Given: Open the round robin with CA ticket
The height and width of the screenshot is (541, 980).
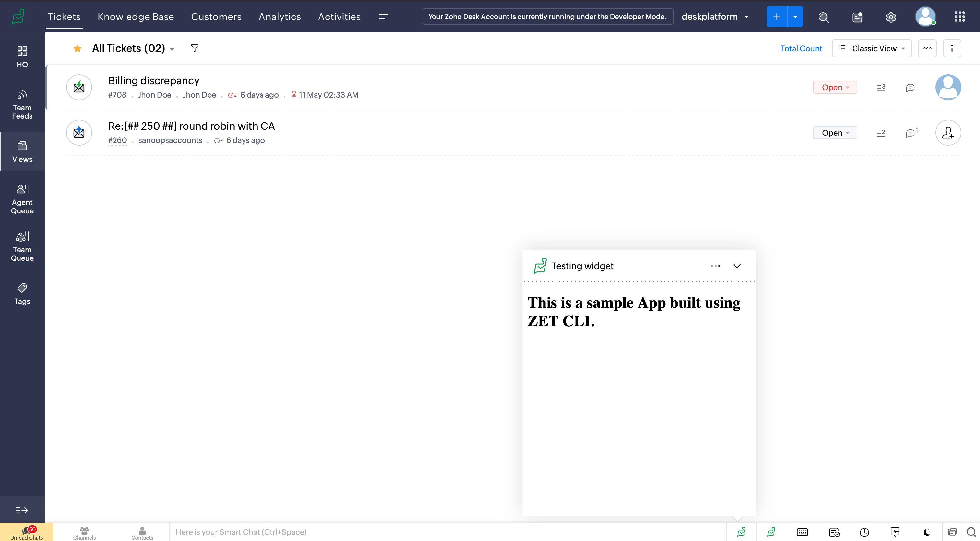Looking at the screenshot, I should tap(191, 126).
